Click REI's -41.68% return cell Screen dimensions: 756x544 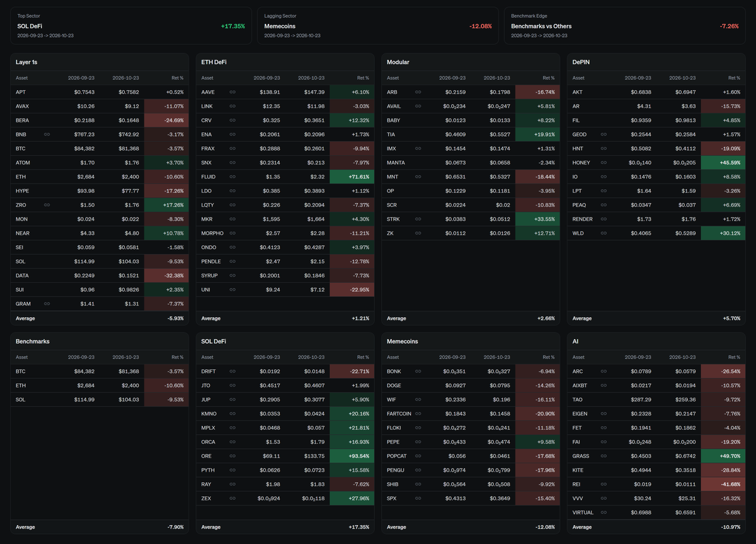coord(723,484)
